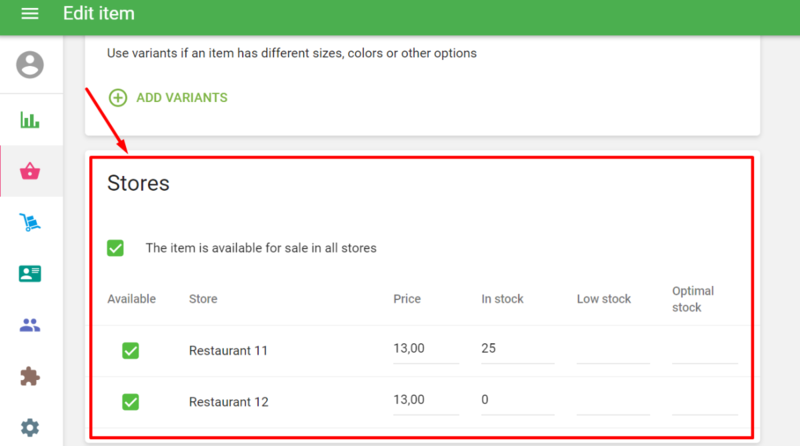This screenshot has width=800, height=446.
Task: Click the plus circle next to Add Variants
Action: click(x=118, y=98)
